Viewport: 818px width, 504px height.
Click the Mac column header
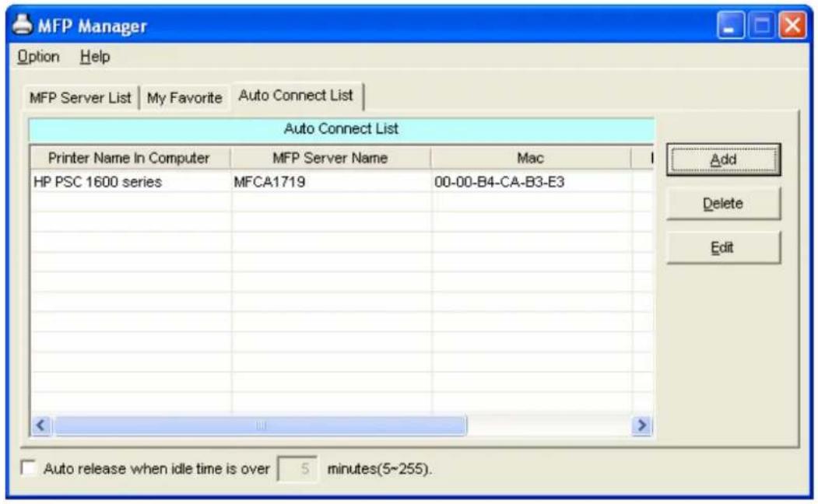[x=531, y=158]
